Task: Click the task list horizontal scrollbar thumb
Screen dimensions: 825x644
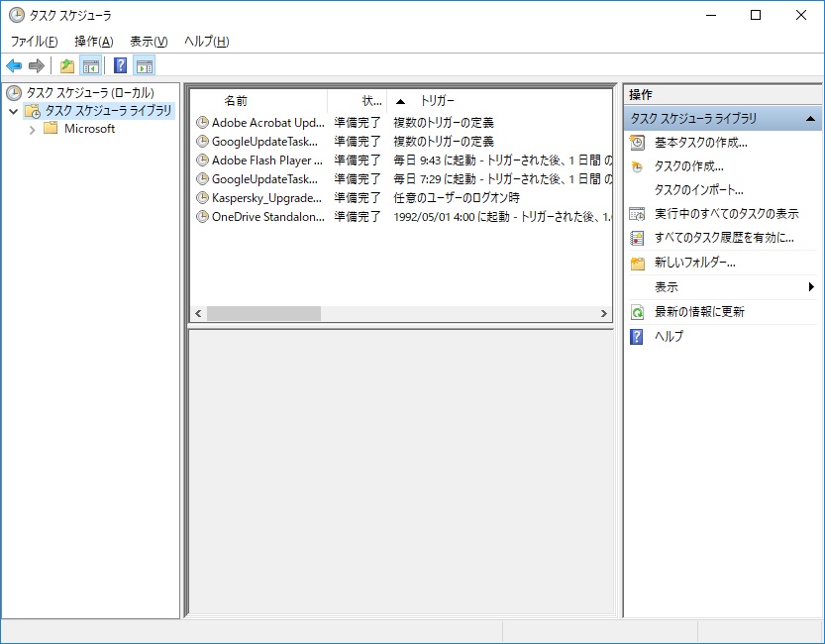Action: 263,313
